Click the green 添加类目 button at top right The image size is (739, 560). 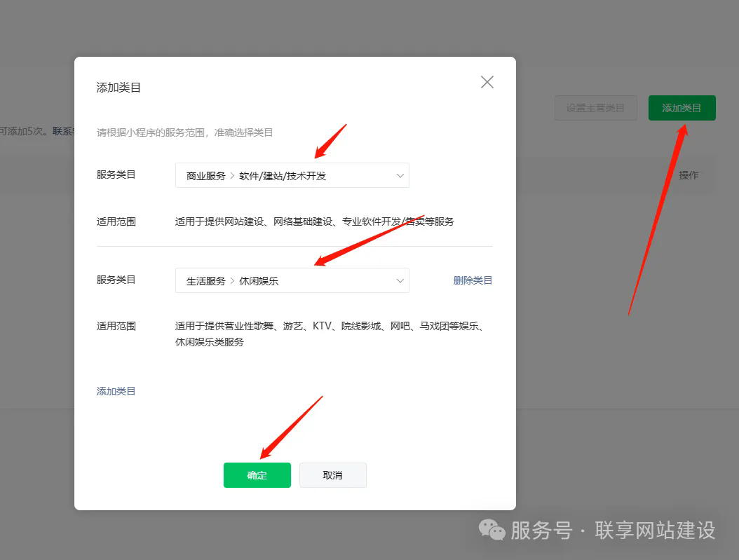tap(681, 108)
